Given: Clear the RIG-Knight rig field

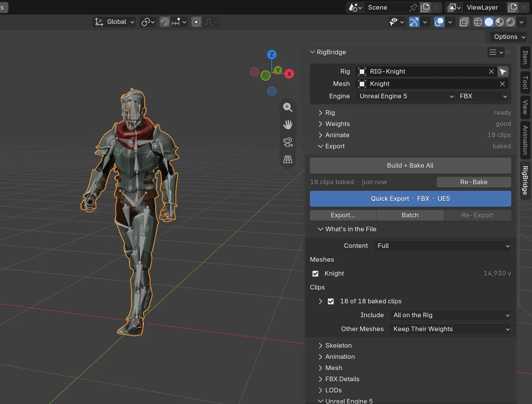Looking at the screenshot, I should click(x=491, y=72).
